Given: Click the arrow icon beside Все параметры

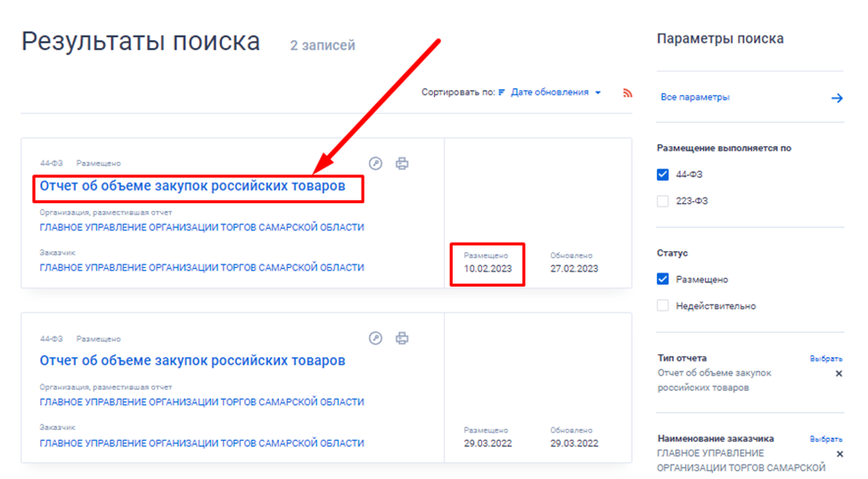Looking at the screenshot, I should [837, 98].
